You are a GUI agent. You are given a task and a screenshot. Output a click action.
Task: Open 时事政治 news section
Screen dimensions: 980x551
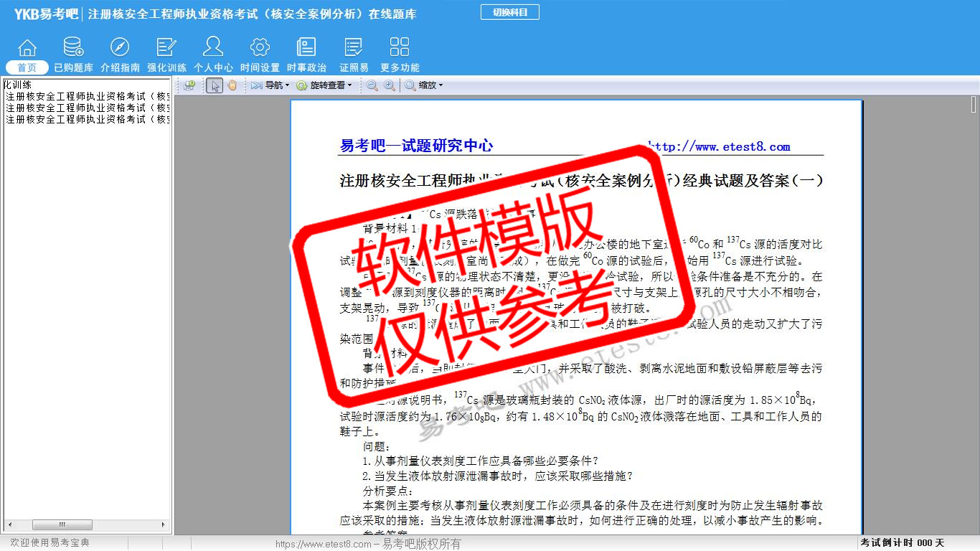(306, 56)
